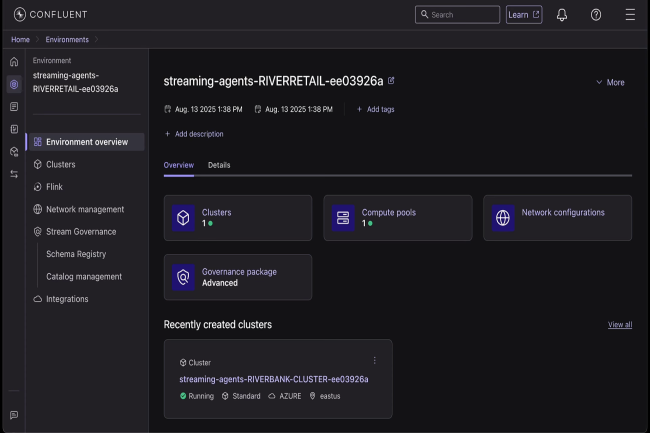Click the Network management globe icon

point(38,209)
